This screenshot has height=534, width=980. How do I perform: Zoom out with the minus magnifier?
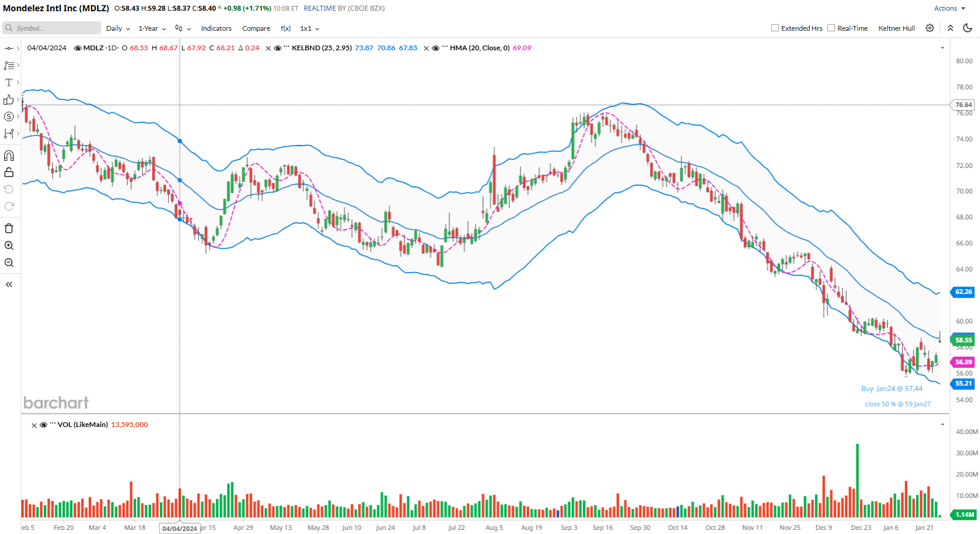point(9,263)
